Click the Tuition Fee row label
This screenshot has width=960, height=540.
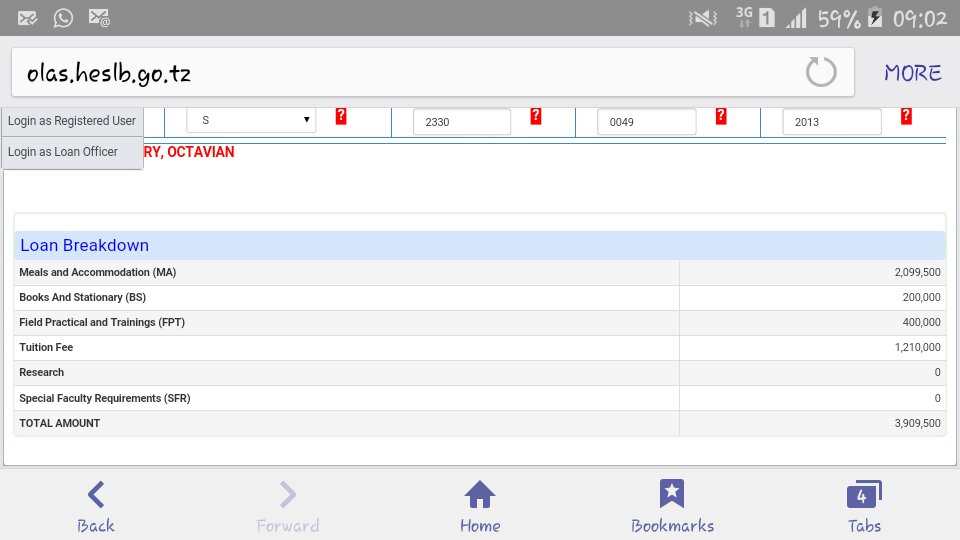tap(46, 347)
